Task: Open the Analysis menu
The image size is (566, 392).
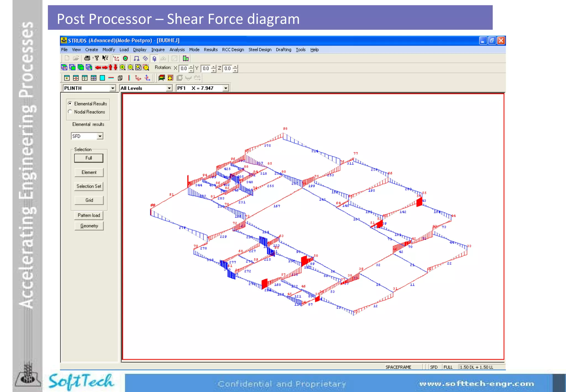Action: [177, 49]
